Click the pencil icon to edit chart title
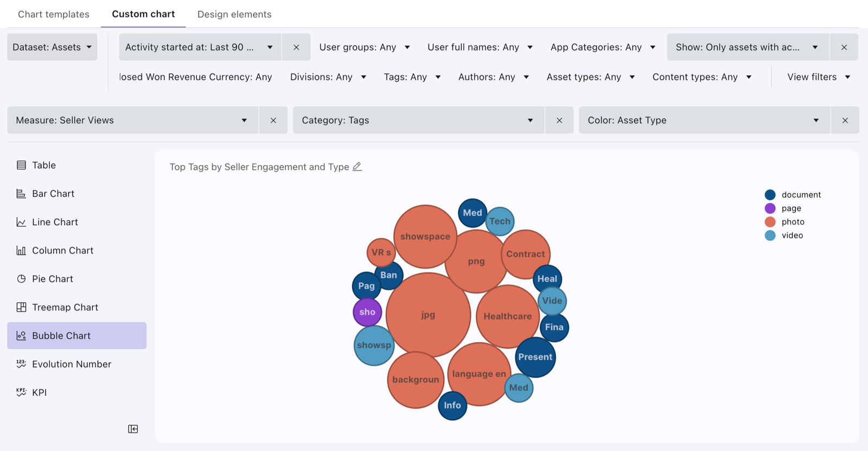Screen dimensions: 868x451 click(x=357, y=167)
